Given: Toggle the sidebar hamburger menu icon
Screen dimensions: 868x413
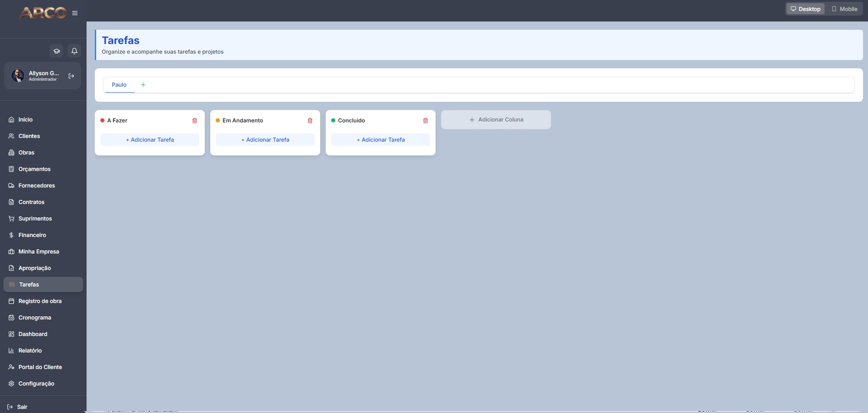Looking at the screenshot, I should pyautogui.click(x=75, y=13).
